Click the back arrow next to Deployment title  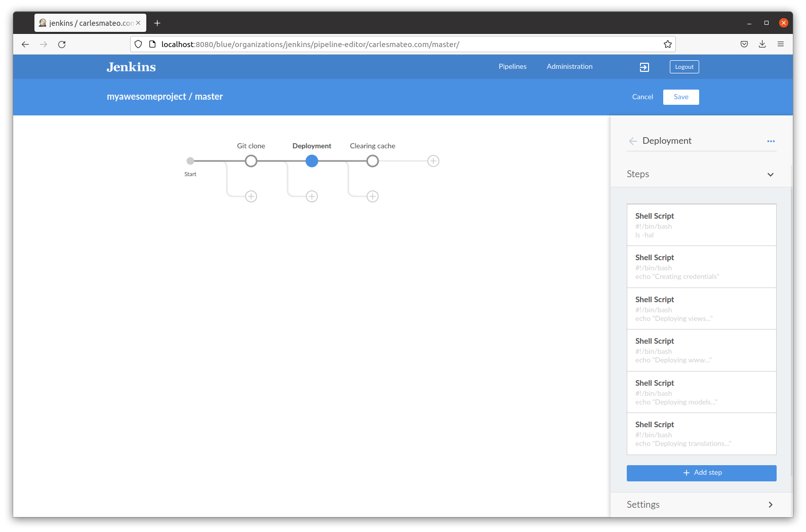click(633, 141)
